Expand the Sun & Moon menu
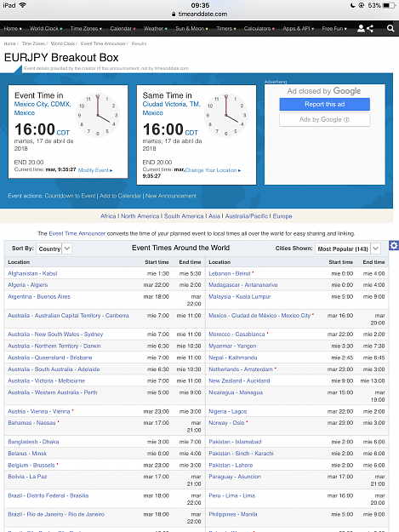The height and width of the screenshot is (532, 399). click(192, 28)
